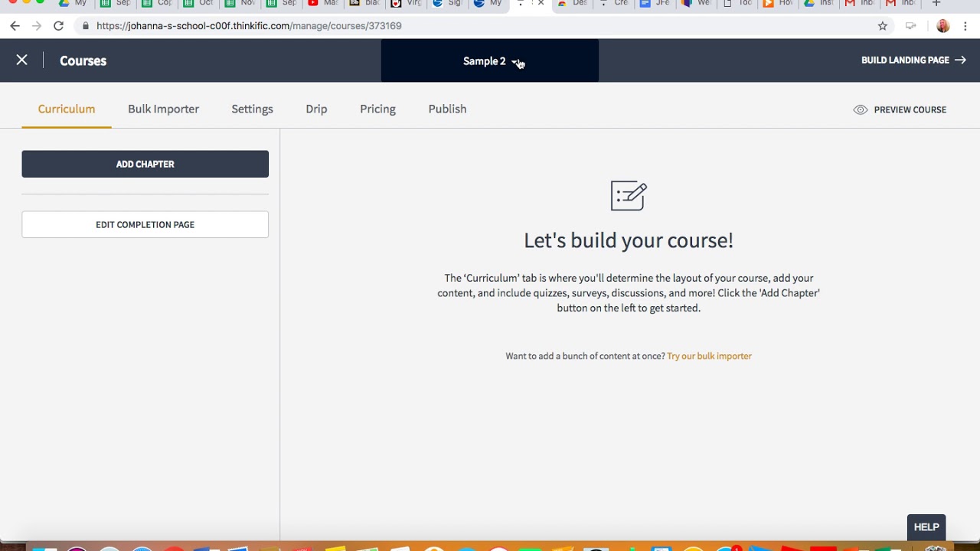This screenshot has width=980, height=551.
Task: Follow the 'Try our bulk importer' link
Action: (x=709, y=356)
